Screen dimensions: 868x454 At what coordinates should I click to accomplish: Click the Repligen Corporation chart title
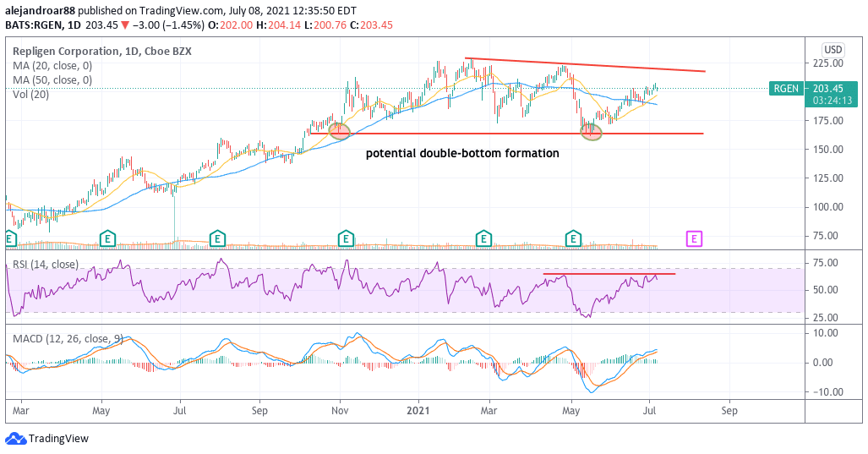tap(102, 51)
